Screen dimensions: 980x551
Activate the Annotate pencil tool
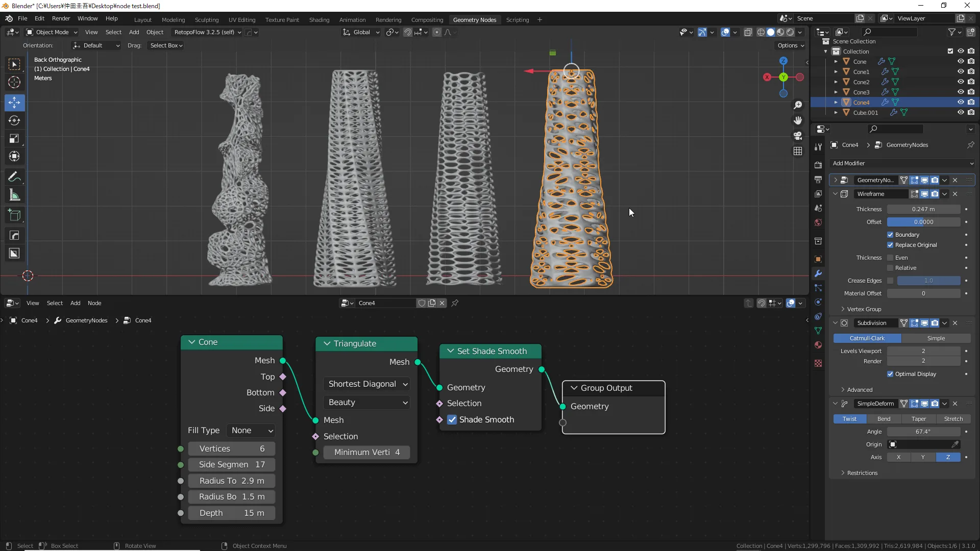click(x=14, y=177)
